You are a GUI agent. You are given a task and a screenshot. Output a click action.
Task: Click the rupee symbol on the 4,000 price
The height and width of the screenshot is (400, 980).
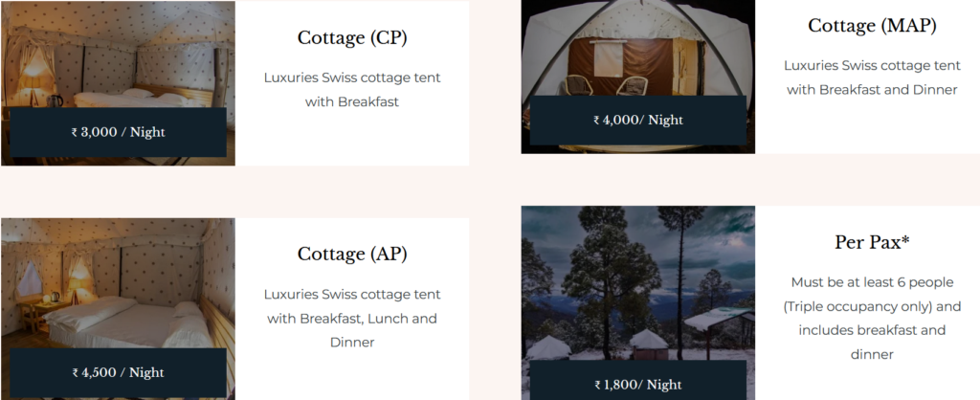(x=597, y=121)
